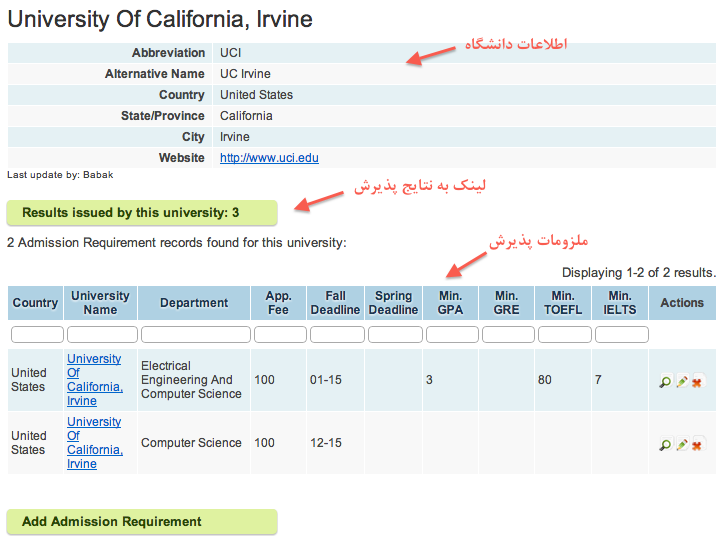Sort table by Min. GRE header
Image resolution: width=728 pixels, height=545 pixels.
507,303
